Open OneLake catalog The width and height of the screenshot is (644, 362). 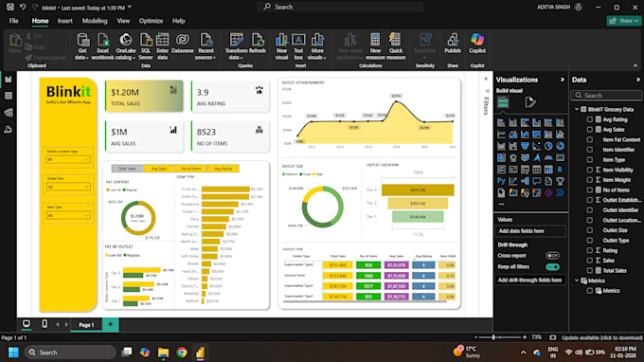(x=126, y=46)
